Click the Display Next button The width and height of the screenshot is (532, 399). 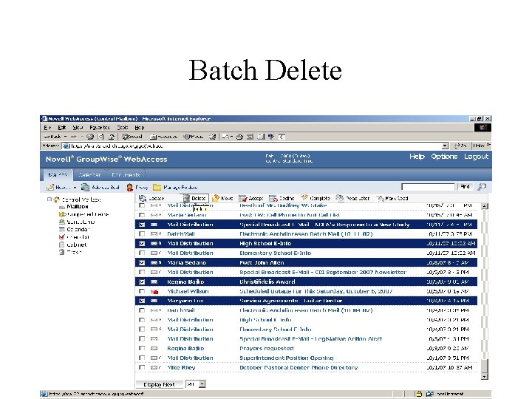(x=159, y=384)
